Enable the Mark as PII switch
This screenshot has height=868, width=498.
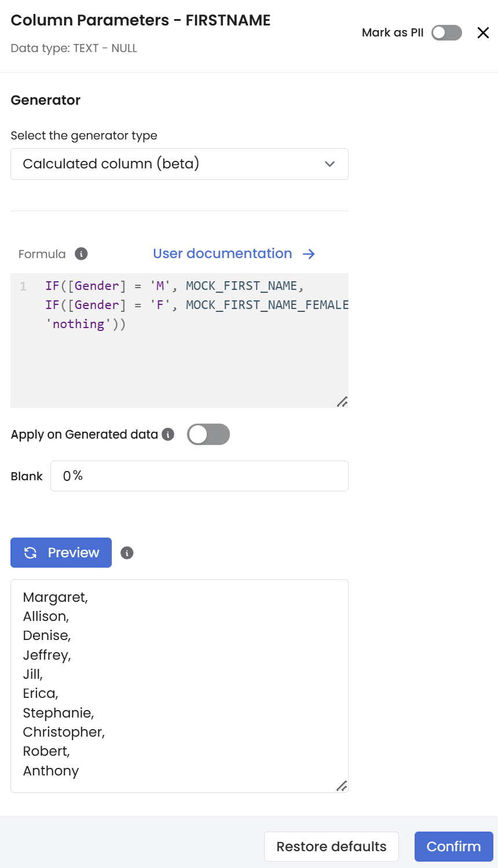[x=446, y=33]
